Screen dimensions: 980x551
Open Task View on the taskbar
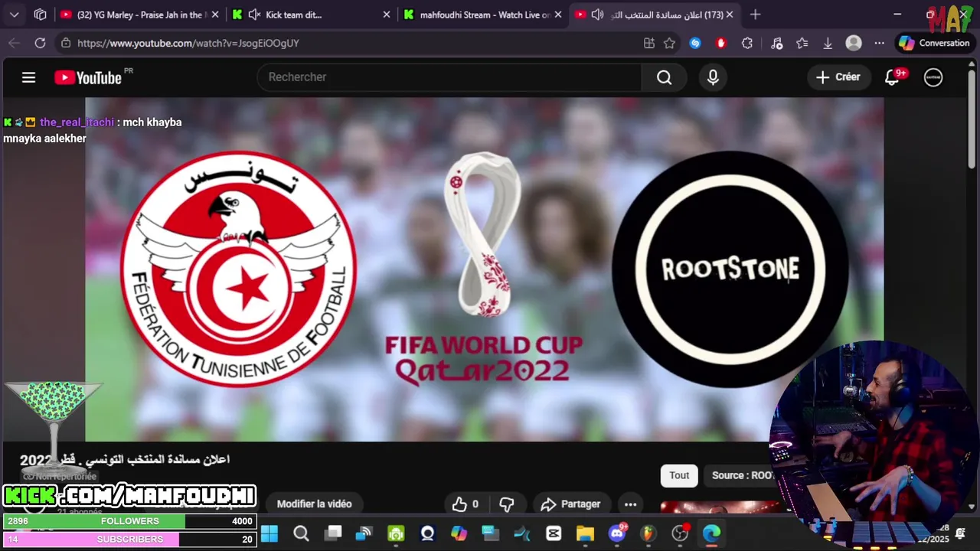point(333,533)
